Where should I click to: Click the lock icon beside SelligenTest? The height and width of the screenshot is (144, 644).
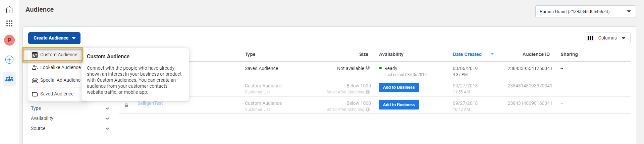click(126, 105)
